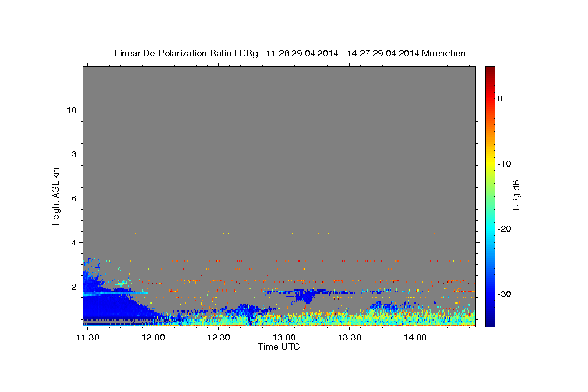Click the 0 dB colorbar label
Screen dimensions: 588x392
(500, 98)
